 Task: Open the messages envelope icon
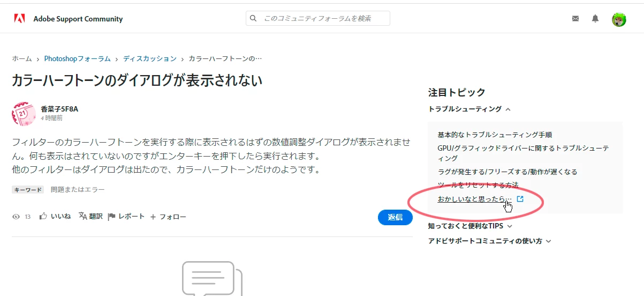(x=575, y=19)
